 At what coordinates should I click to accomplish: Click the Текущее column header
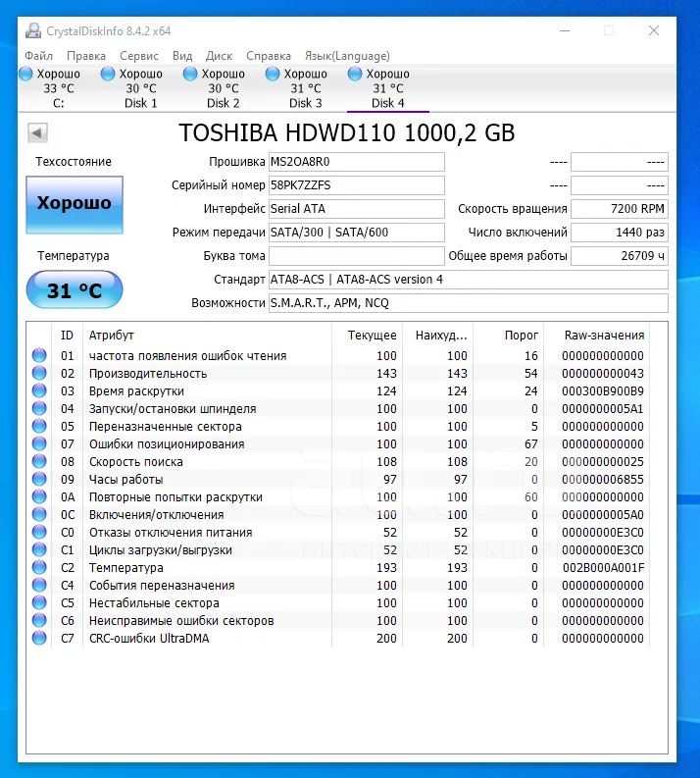click(x=367, y=336)
